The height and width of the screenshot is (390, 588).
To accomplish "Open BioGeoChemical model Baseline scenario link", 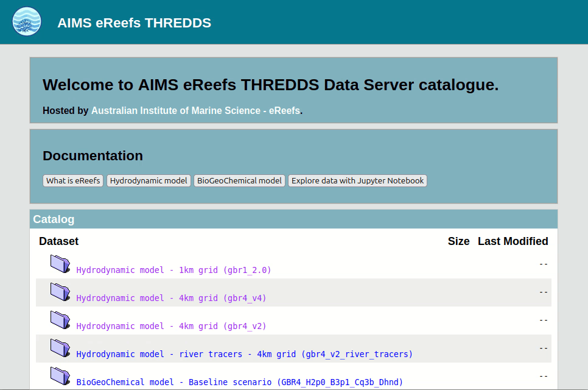I will (x=239, y=382).
